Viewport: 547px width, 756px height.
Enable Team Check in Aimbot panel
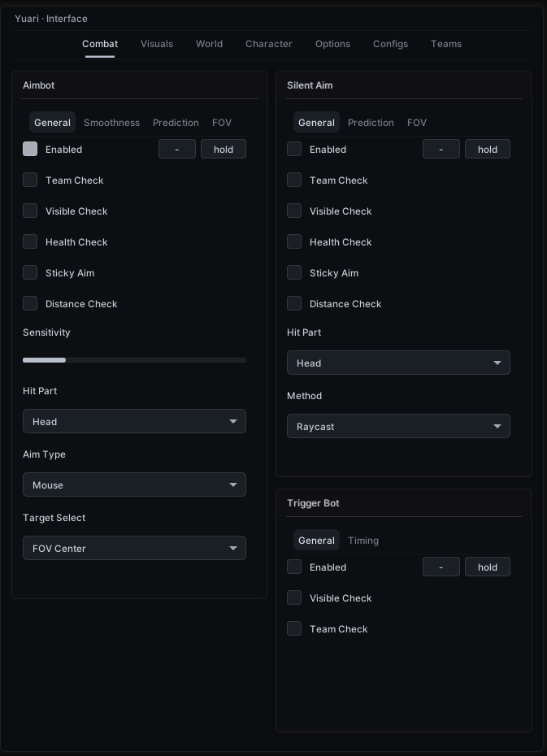(30, 180)
